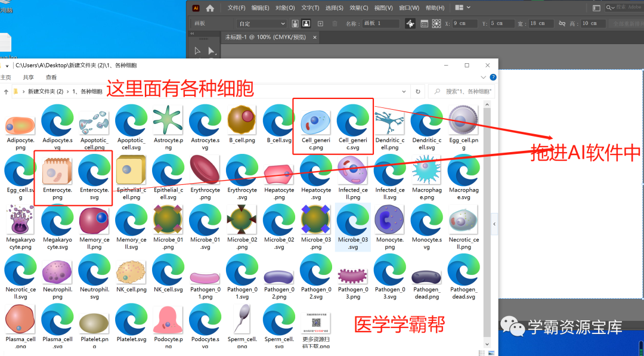Open the 文字(T) menu in Illustrator
Image resolution: width=644 pixels, height=356 pixels.
(310, 8)
